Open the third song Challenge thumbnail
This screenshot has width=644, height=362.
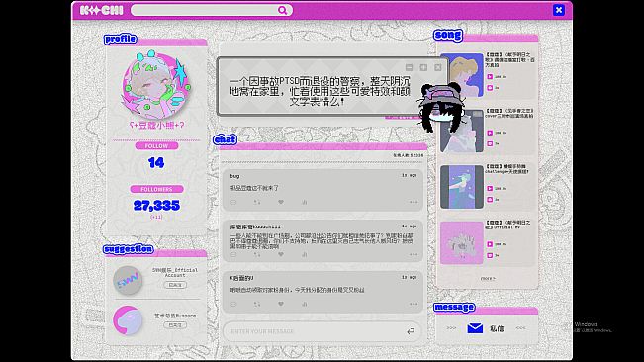point(462,187)
